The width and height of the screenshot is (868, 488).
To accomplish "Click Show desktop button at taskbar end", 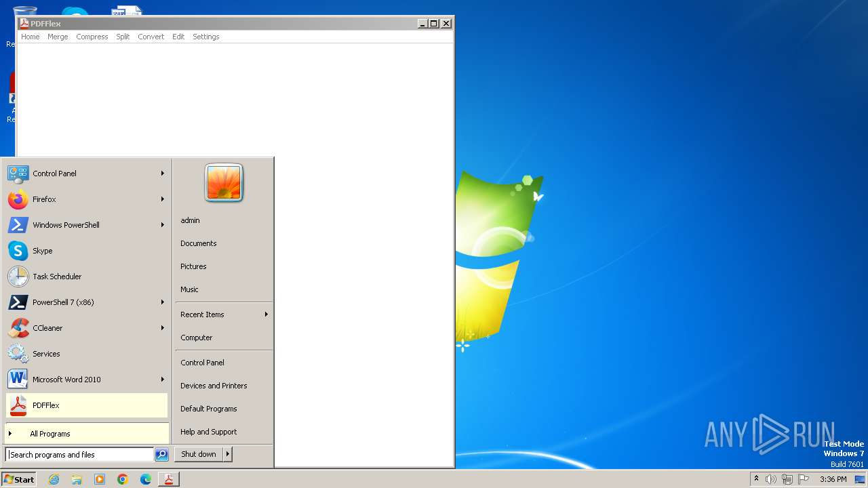I will point(860,479).
